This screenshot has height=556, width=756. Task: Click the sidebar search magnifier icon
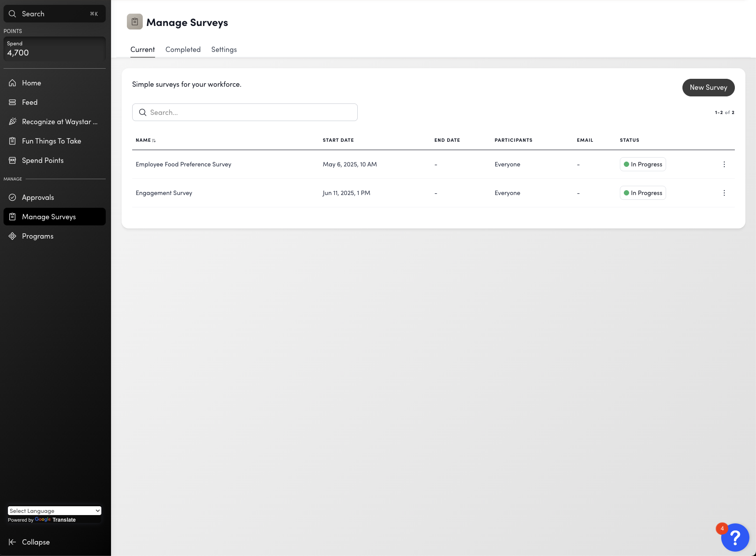12,14
